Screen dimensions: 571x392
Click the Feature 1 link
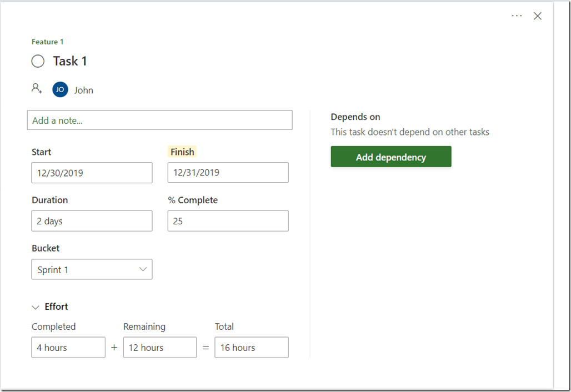pos(48,42)
